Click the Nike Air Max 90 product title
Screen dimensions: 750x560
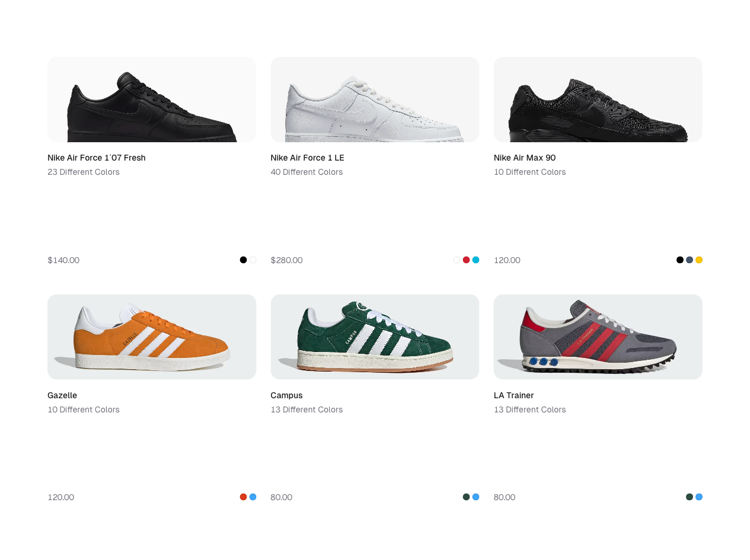tap(525, 158)
